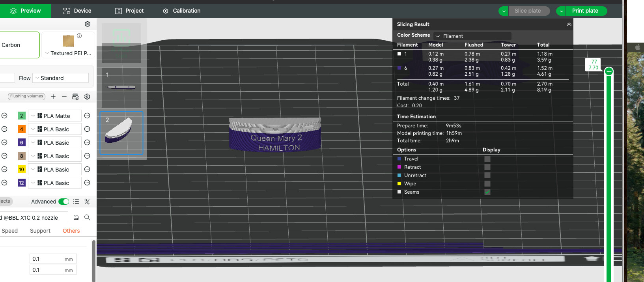The width and height of the screenshot is (644, 282).
Task: Enable the Unretract display checkbox
Action: coord(487,175)
